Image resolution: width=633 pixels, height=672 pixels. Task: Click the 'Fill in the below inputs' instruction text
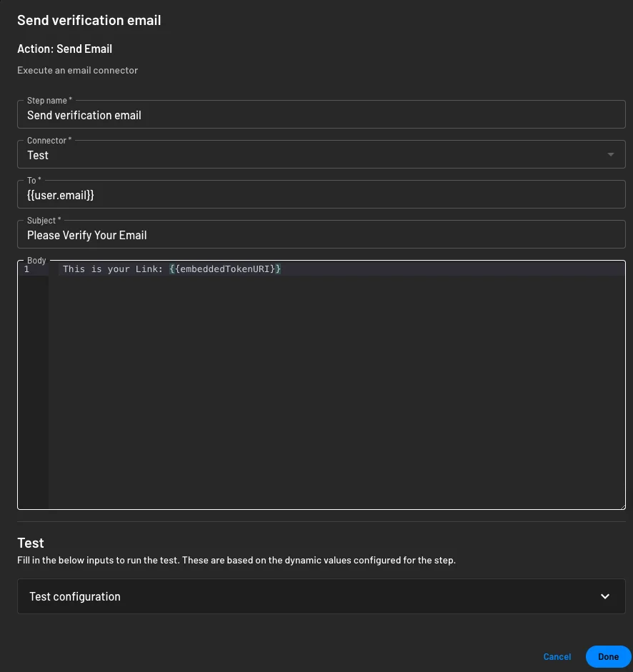[x=236, y=560]
